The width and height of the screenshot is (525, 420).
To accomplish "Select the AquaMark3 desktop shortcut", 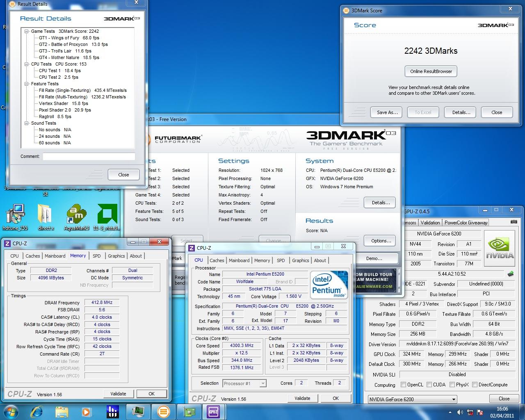I will point(76,217).
